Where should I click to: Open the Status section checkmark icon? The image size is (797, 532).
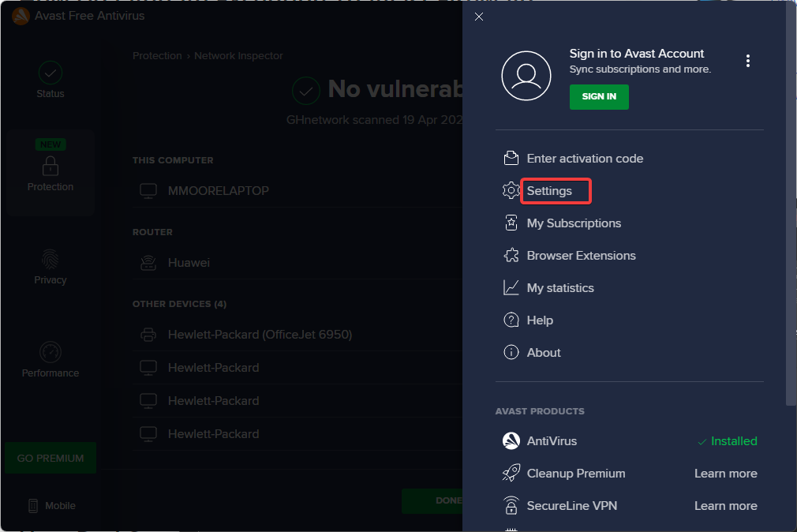click(51, 73)
